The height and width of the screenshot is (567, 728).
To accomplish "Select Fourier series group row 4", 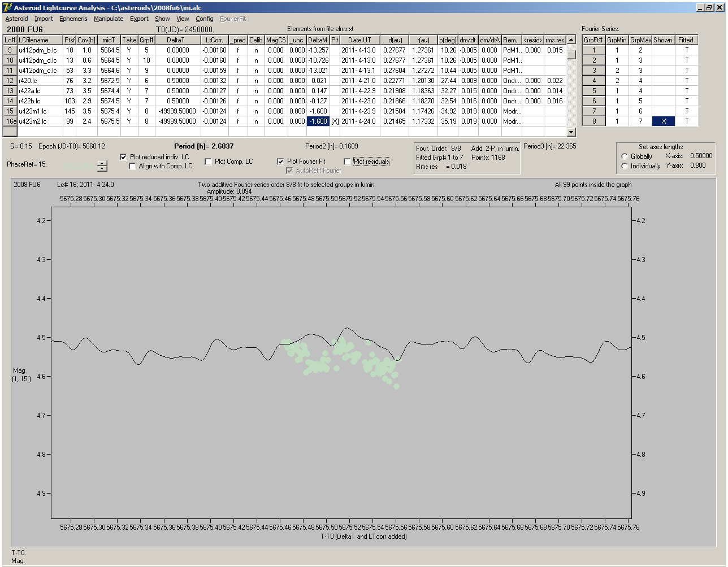I will click(x=594, y=81).
